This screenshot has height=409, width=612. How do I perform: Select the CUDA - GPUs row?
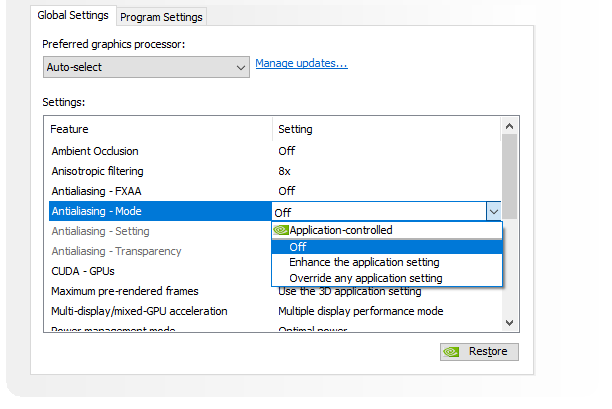160,271
